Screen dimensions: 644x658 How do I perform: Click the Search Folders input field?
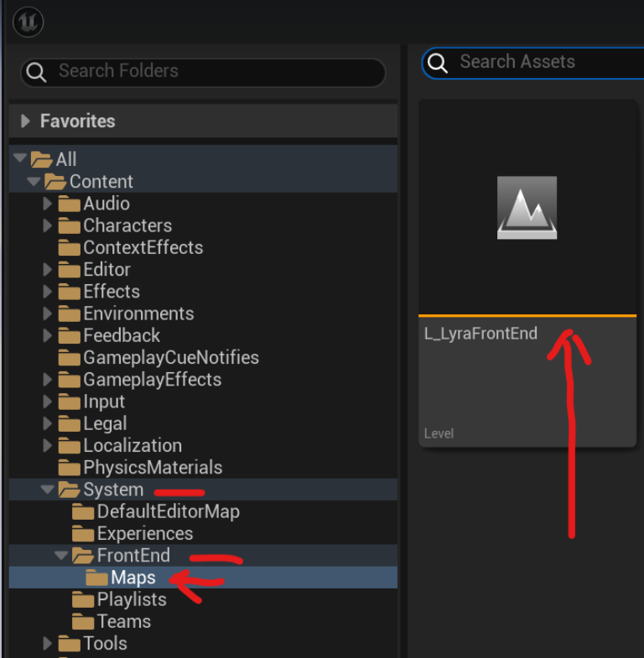tap(203, 72)
